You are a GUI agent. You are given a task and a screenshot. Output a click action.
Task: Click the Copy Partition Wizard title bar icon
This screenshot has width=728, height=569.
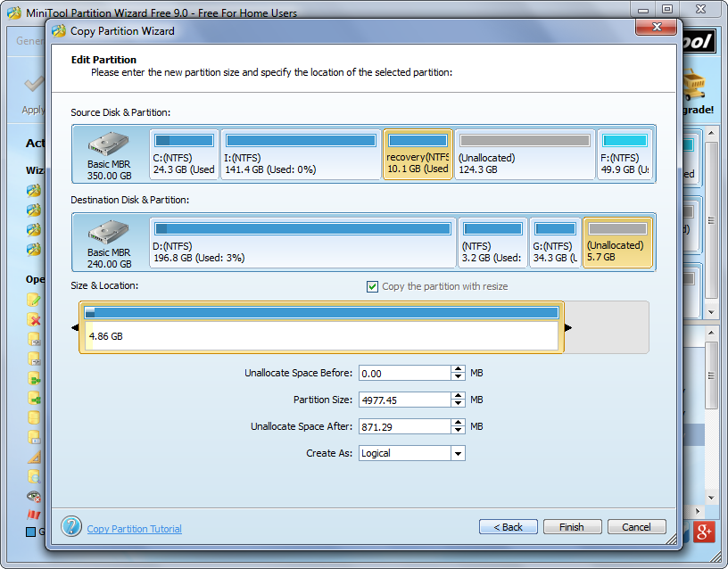click(59, 31)
